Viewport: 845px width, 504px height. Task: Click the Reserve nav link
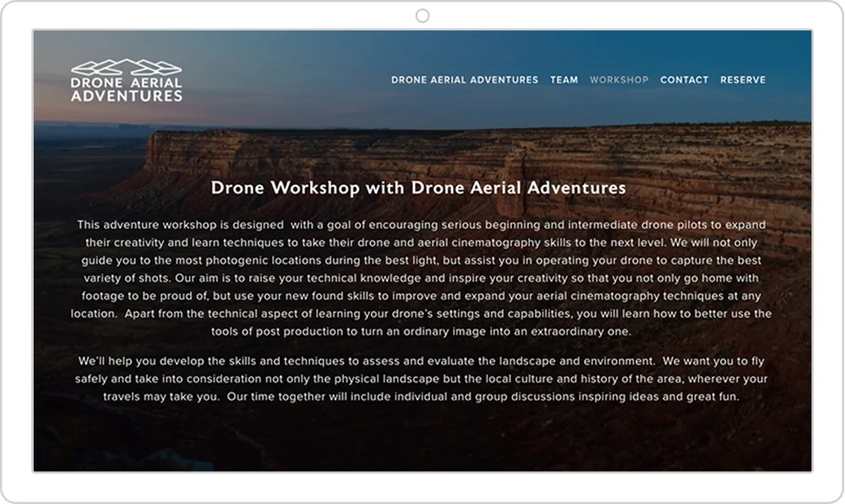[x=743, y=79]
